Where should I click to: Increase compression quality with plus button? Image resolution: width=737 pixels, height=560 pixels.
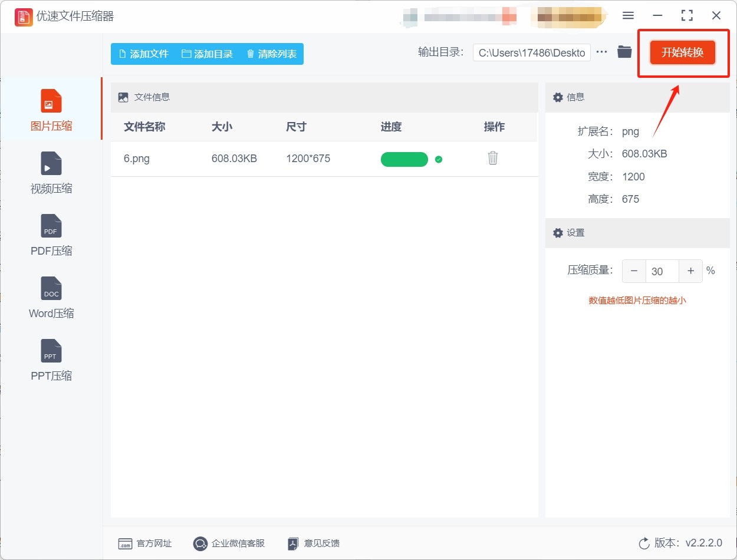690,271
